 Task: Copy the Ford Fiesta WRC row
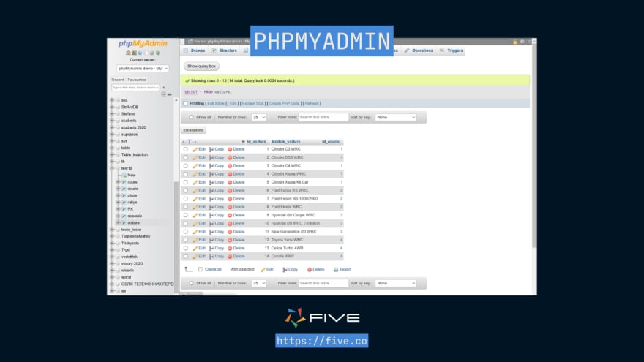pos(217,207)
